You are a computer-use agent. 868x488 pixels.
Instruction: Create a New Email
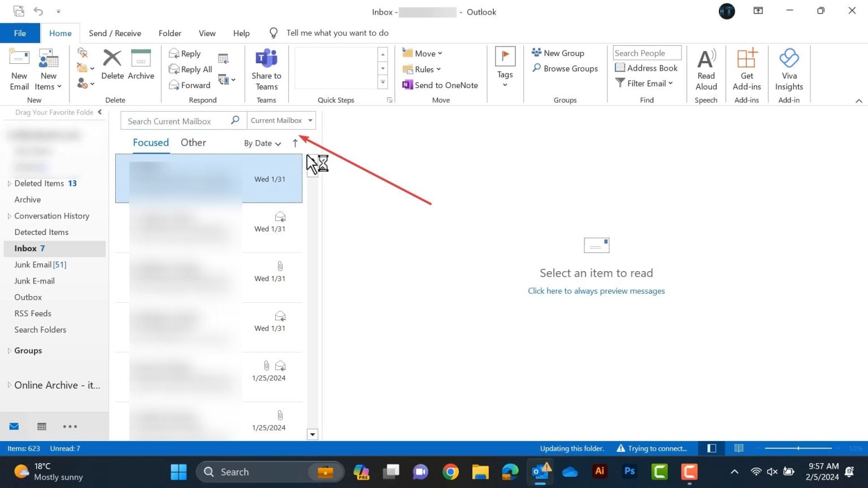tap(19, 69)
